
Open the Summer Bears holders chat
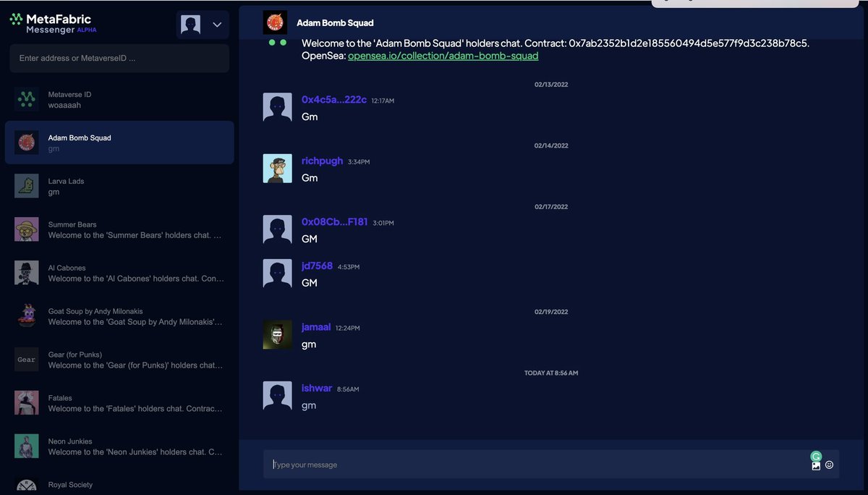(x=119, y=229)
